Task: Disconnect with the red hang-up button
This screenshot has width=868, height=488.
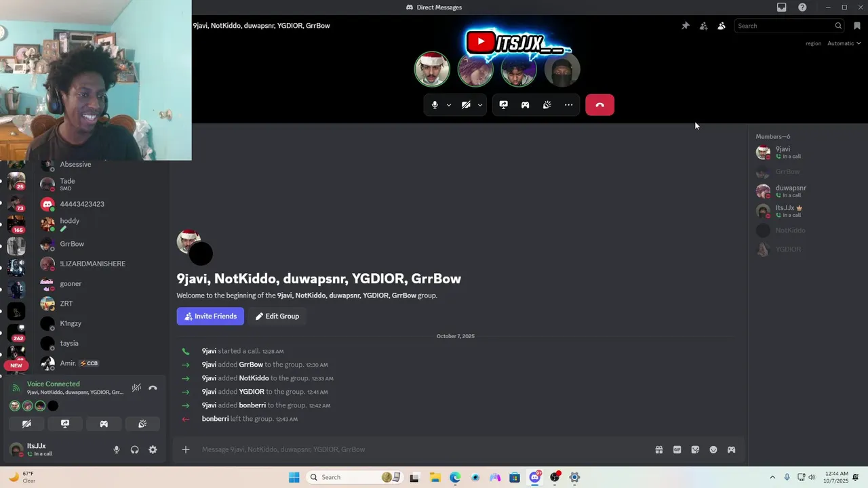Action: (599, 105)
